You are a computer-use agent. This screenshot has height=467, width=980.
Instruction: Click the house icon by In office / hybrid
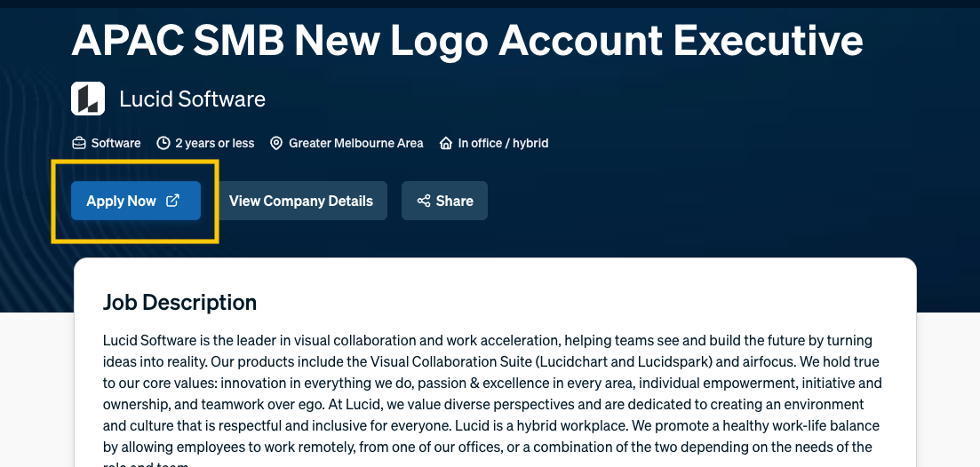point(446,143)
